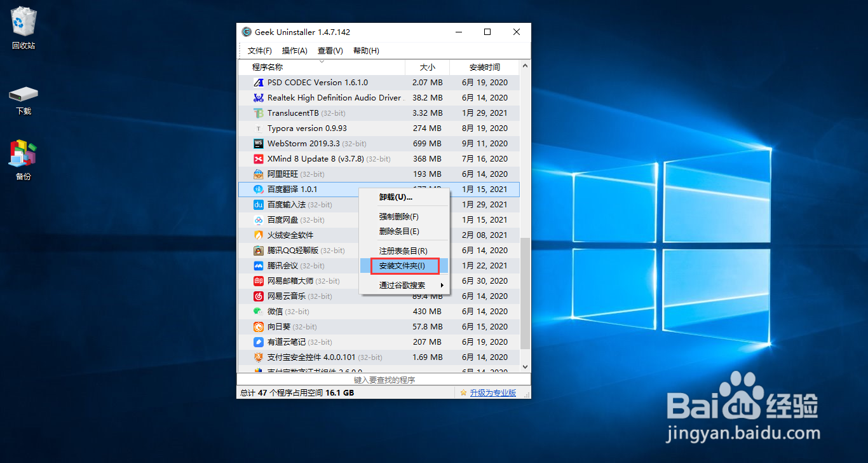Click the WebStorm program icon
Viewport: 868px width, 463px height.
(x=258, y=144)
